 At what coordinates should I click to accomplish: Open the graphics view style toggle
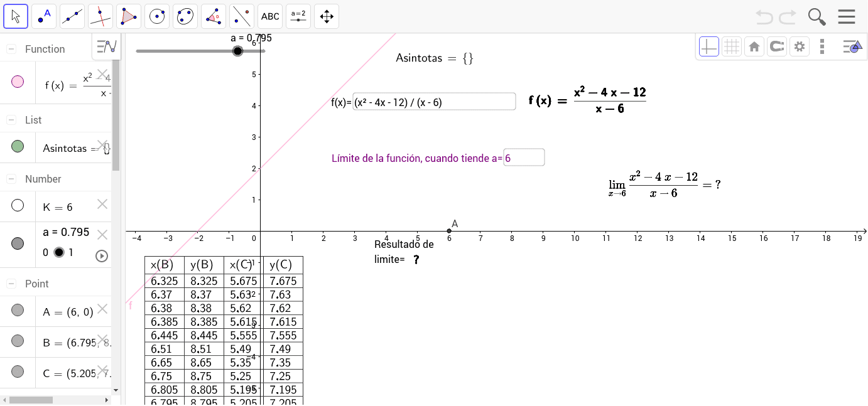tap(852, 46)
